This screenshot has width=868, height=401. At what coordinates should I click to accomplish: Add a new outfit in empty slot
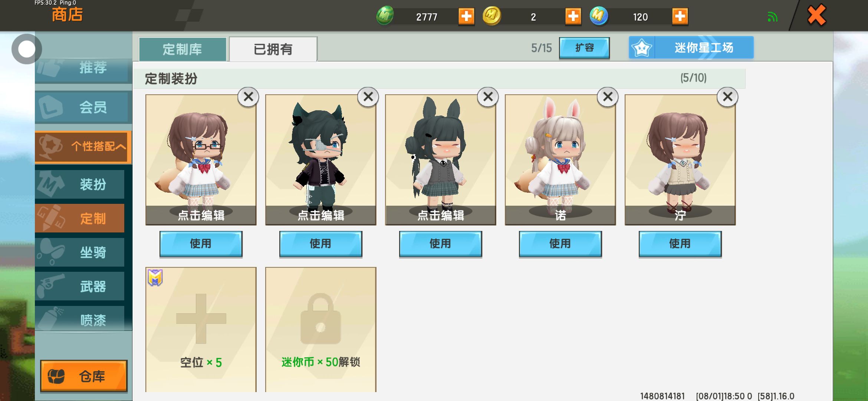point(201,329)
